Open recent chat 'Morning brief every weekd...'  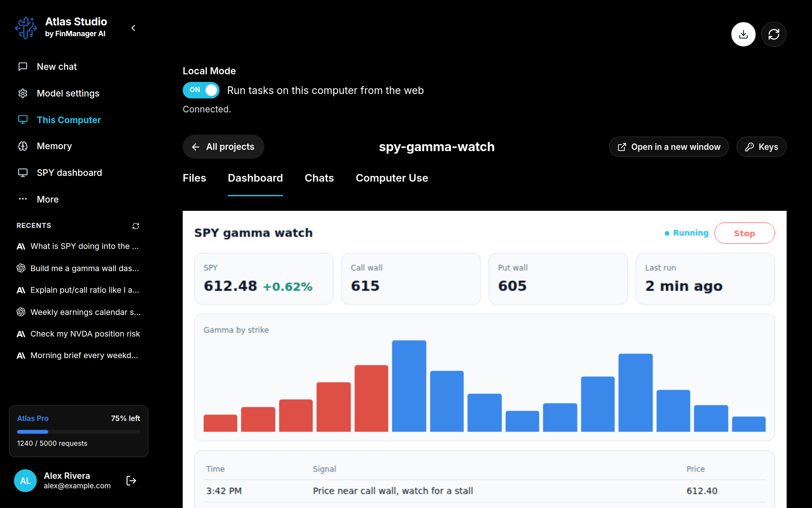pos(79,356)
